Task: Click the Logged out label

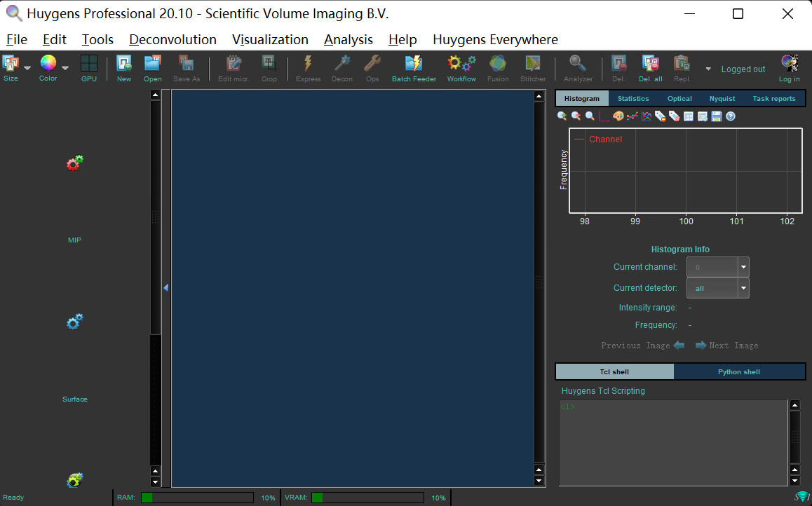Action: tap(743, 69)
